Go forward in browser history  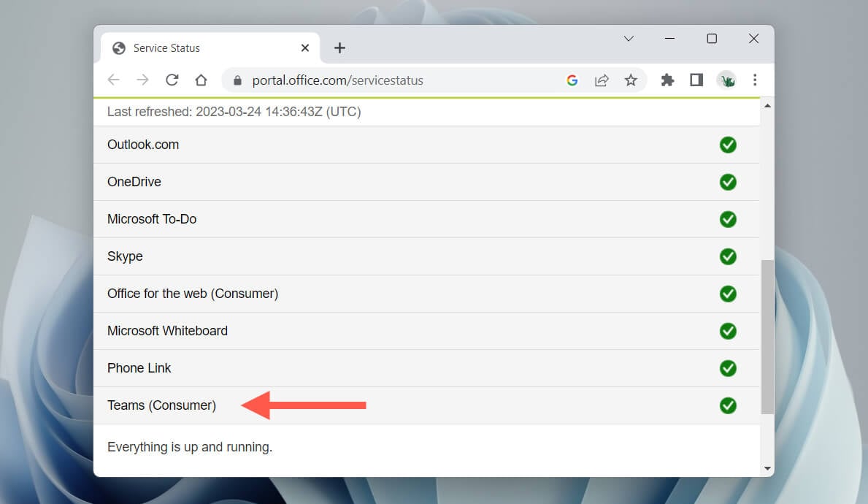143,80
